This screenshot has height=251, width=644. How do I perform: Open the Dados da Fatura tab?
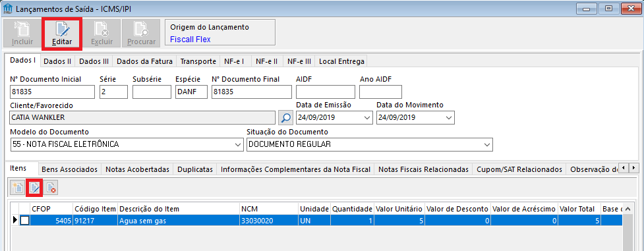(x=145, y=62)
